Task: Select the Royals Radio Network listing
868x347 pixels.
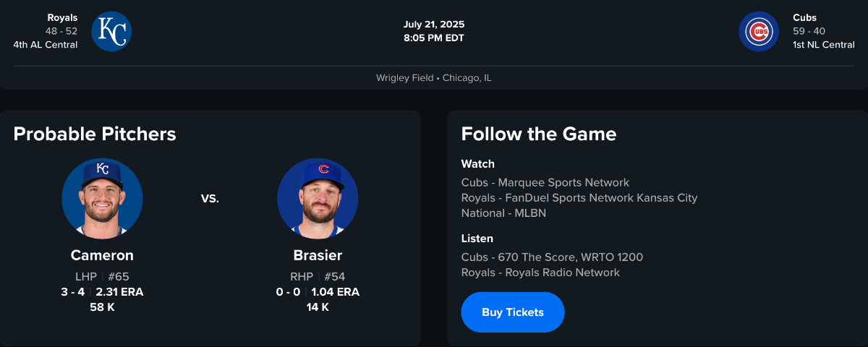Action: (540, 273)
